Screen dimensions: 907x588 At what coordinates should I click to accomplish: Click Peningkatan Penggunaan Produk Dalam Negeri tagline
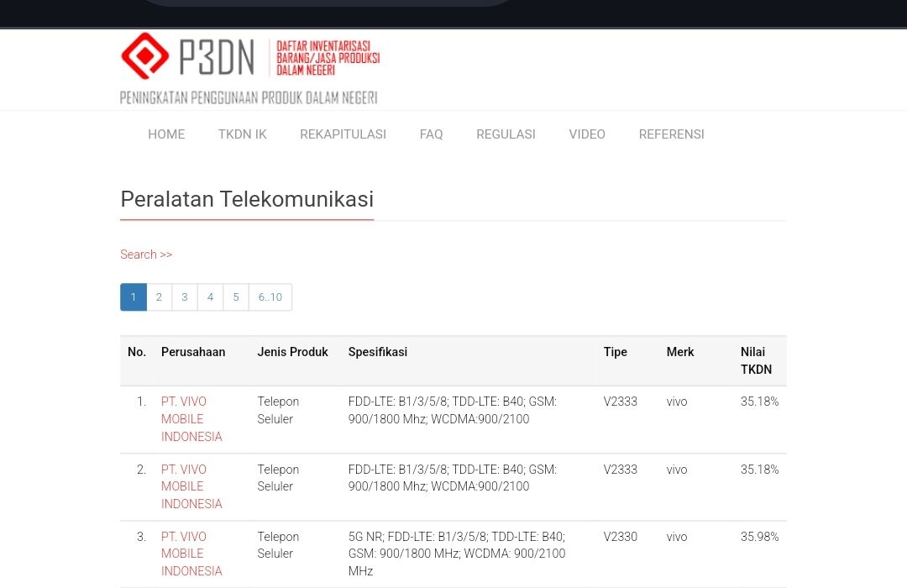(x=249, y=97)
